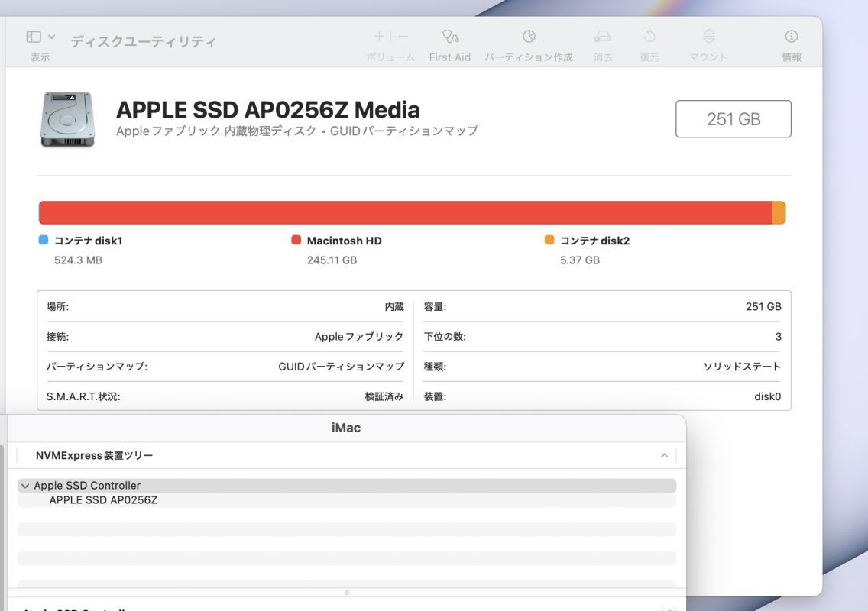Click the Apple ファブリック connection value
Image resolution: width=868 pixels, height=611 pixels.
point(358,337)
